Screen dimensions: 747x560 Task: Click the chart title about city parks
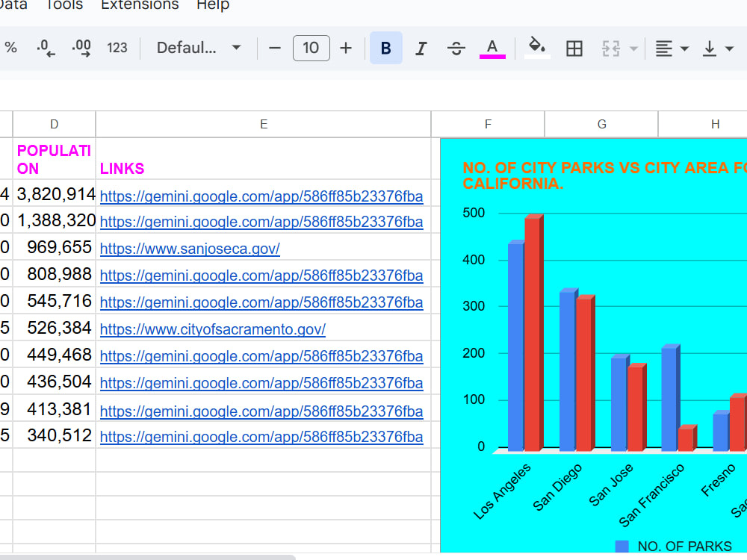click(x=604, y=175)
